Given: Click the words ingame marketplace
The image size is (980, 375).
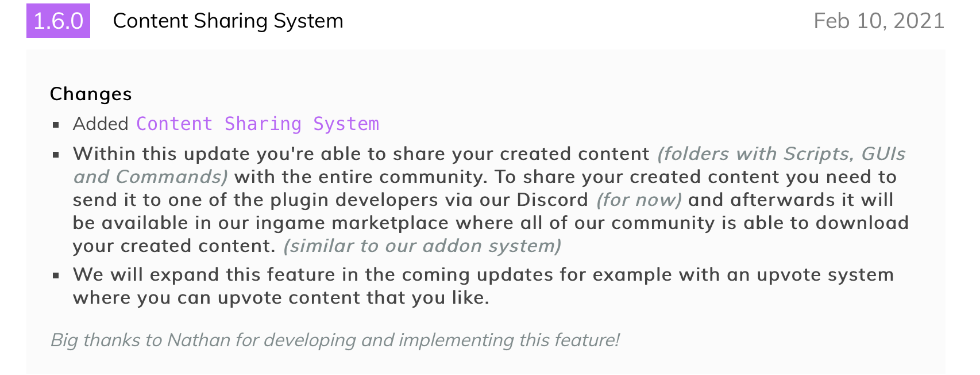Looking at the screenshot, I should (x=352, y=223).
